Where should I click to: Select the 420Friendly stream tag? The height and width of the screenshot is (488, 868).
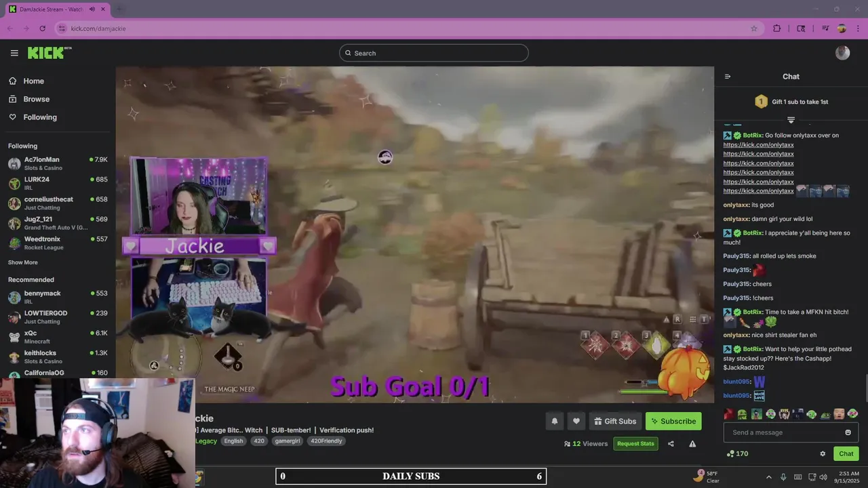pos(326,441)
